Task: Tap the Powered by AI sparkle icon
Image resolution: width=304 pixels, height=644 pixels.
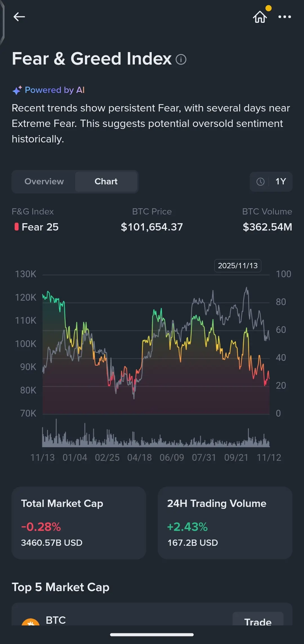Action: coord(17,90)
